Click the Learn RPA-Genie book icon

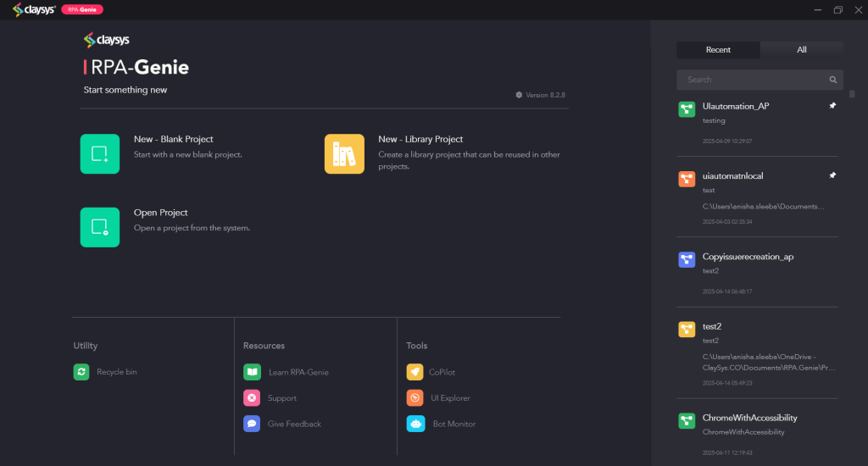pos(252,372)
